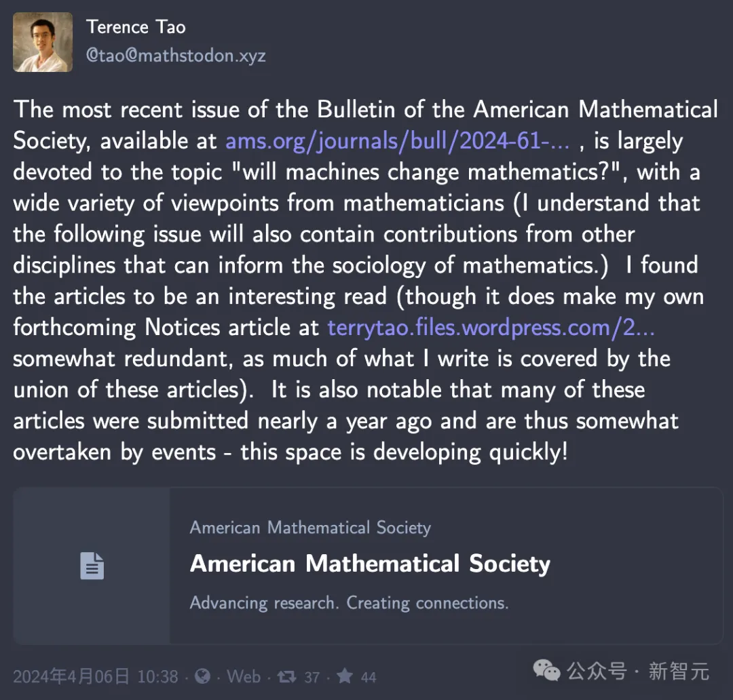Screen dimensions: 733x700
Task: Click the boost icon next to 37
Action: pos(286,676)
